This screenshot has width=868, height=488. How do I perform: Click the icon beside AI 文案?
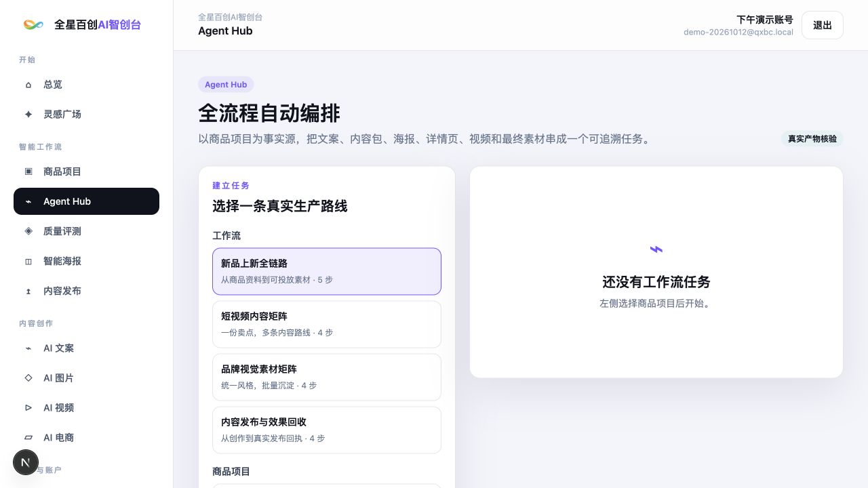(x=28, y=348)
